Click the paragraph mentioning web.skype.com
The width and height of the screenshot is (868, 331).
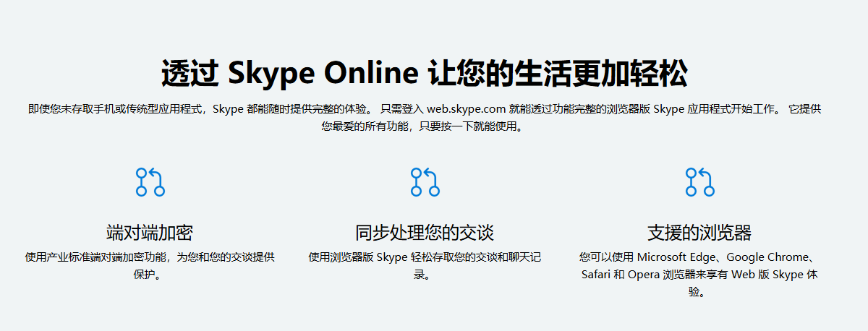(425, 118)
